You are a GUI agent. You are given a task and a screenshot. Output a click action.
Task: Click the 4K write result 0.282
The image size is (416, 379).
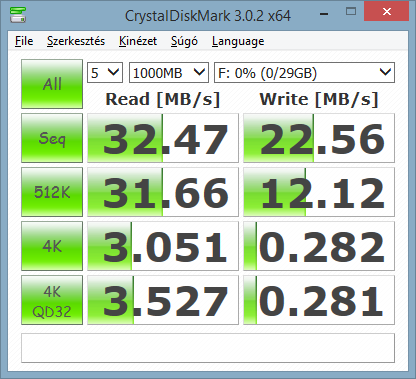[x=319, y=246]
